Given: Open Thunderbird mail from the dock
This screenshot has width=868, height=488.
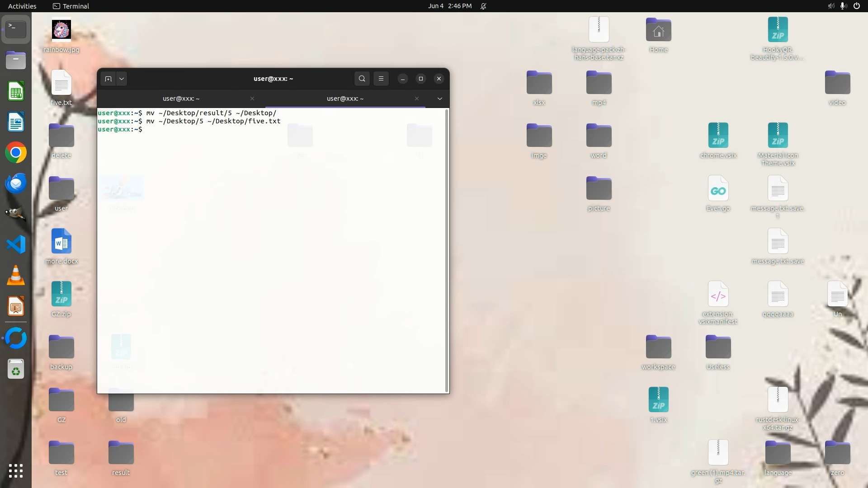Looking at the screenshot, I should point(16,183).
